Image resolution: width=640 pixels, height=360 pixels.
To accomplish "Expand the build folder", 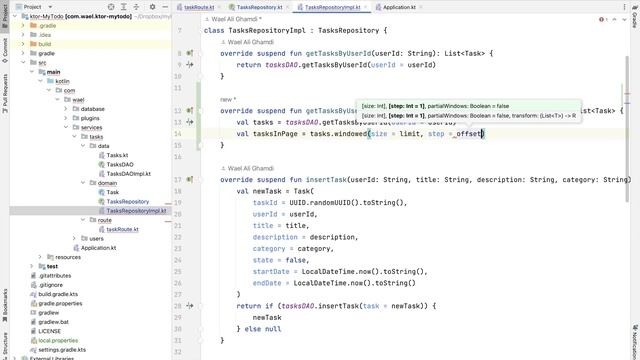I will click(x=23, y=44).
